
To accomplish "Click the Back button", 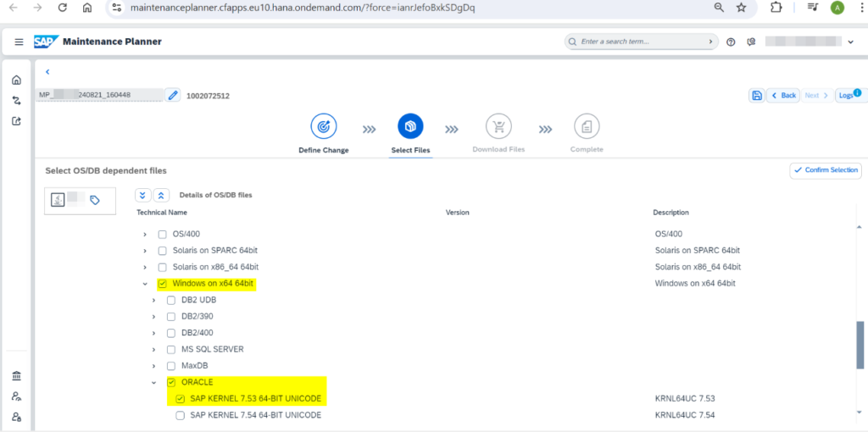I will coord(782,95).
